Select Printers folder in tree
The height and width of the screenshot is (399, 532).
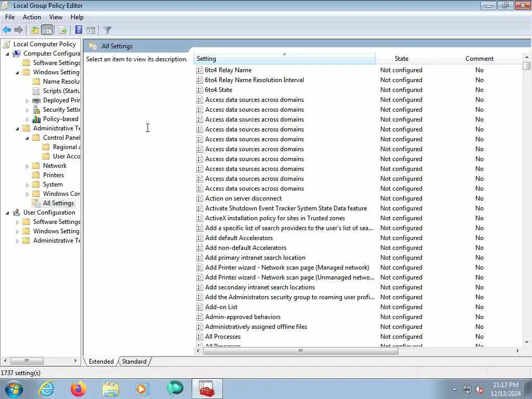tap(54, 175)
